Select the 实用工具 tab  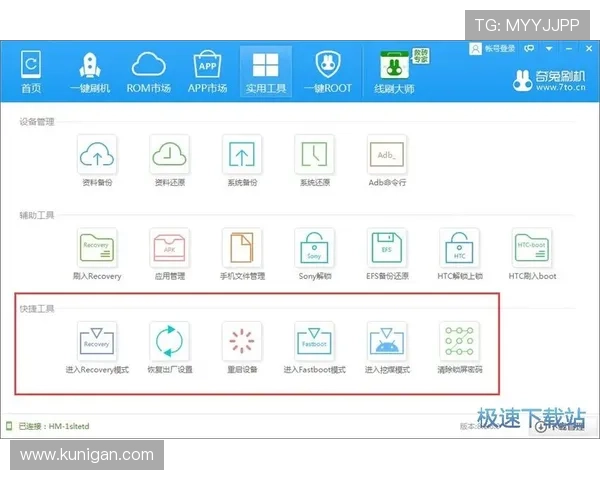click(x=266, y=71)
